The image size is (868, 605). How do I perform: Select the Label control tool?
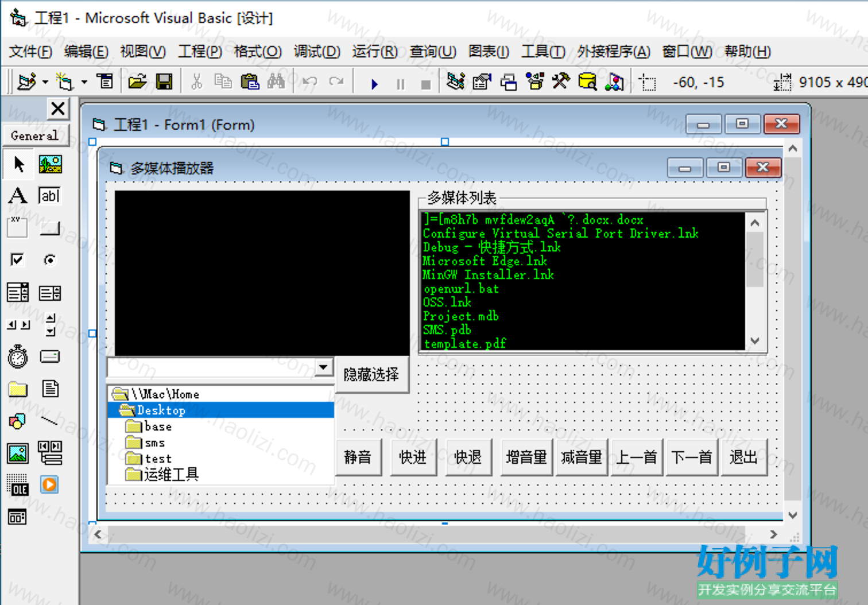pyautogui.click(x=18, y=196)
